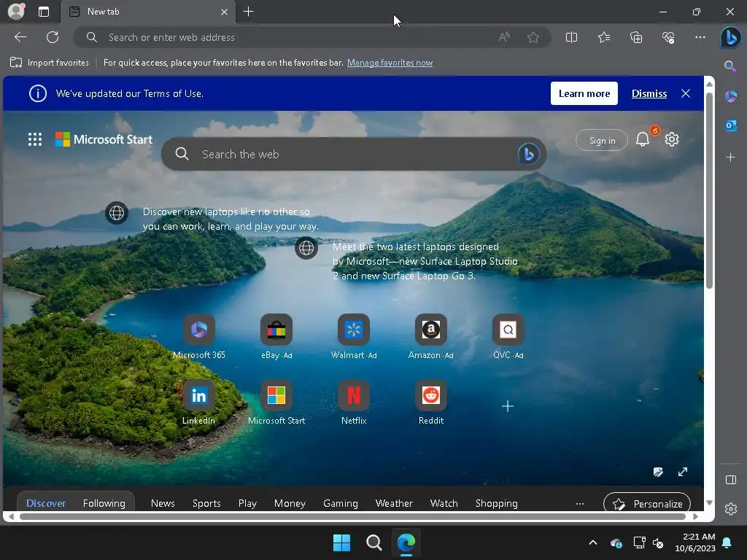
Task: Click the Read aloud icon in address bar
Action: (504, 37)
